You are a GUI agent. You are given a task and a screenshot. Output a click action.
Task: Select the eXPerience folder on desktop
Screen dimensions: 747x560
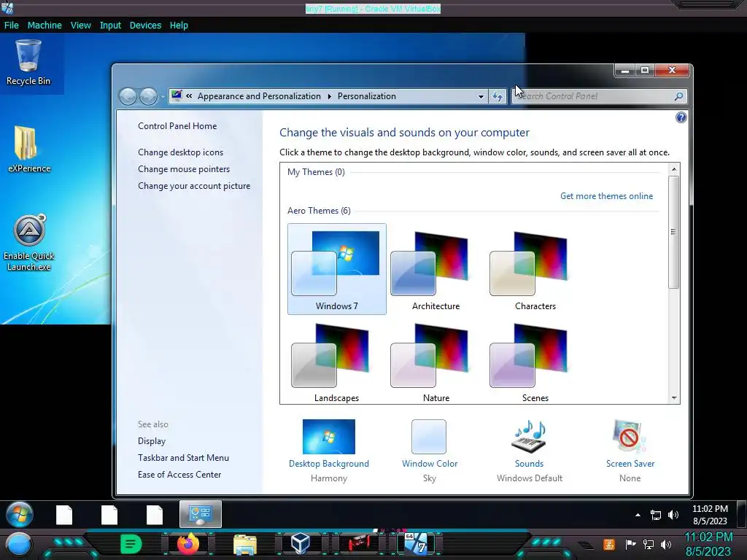point(28,149)
